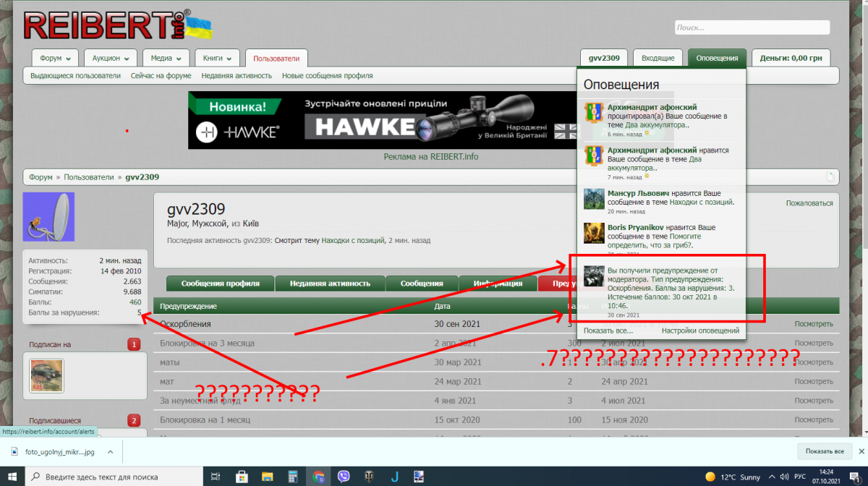
Task: Click the Windows Start button
Action: [x=12, y=477]
